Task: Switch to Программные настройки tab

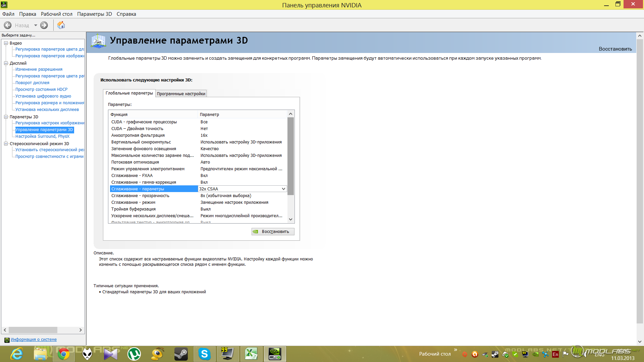Action: point(181,94)
